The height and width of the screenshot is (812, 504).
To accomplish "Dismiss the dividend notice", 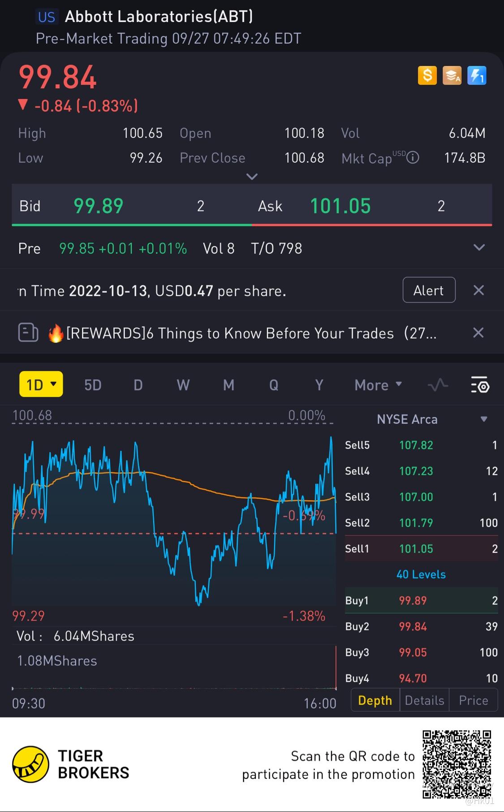I will [x=478, y=290].
